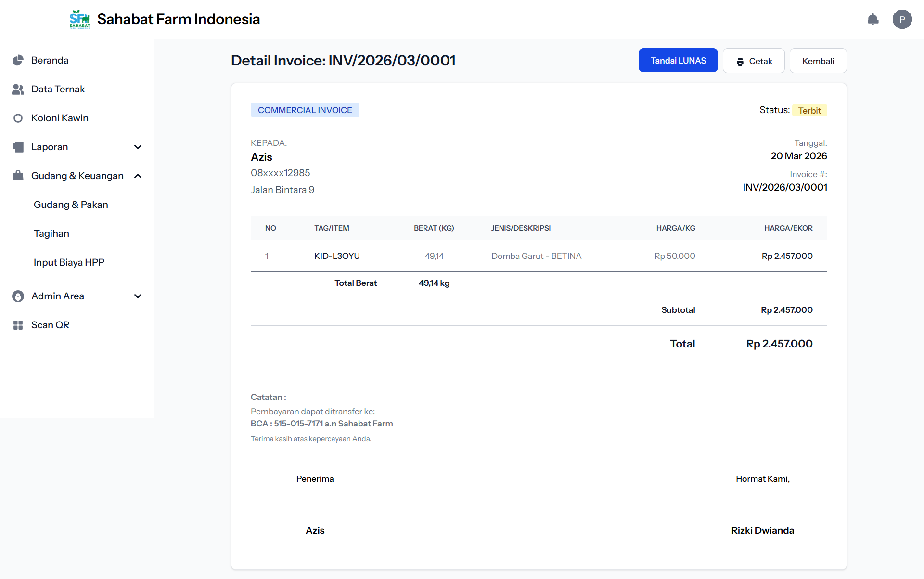Click the Kembali button
Image resolution: width=924 pixels, height=579 pixels.
tap(818, 61)
